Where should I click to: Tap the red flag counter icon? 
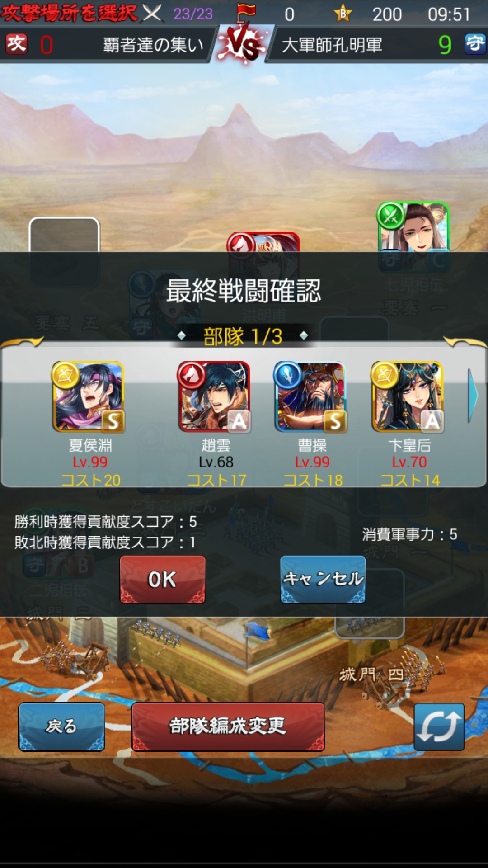246,14
